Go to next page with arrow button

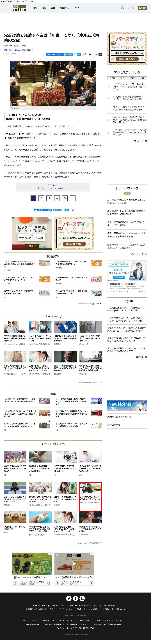pos(73,198)
